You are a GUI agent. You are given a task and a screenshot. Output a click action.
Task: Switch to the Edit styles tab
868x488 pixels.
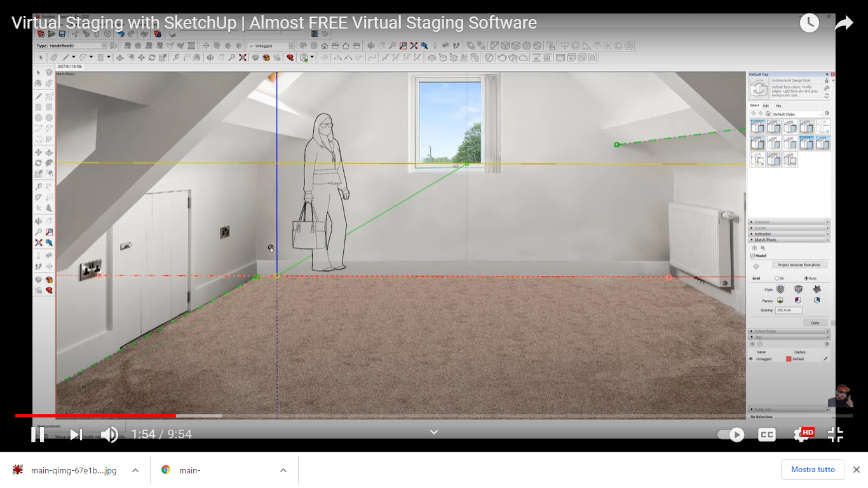click(766, 105)
